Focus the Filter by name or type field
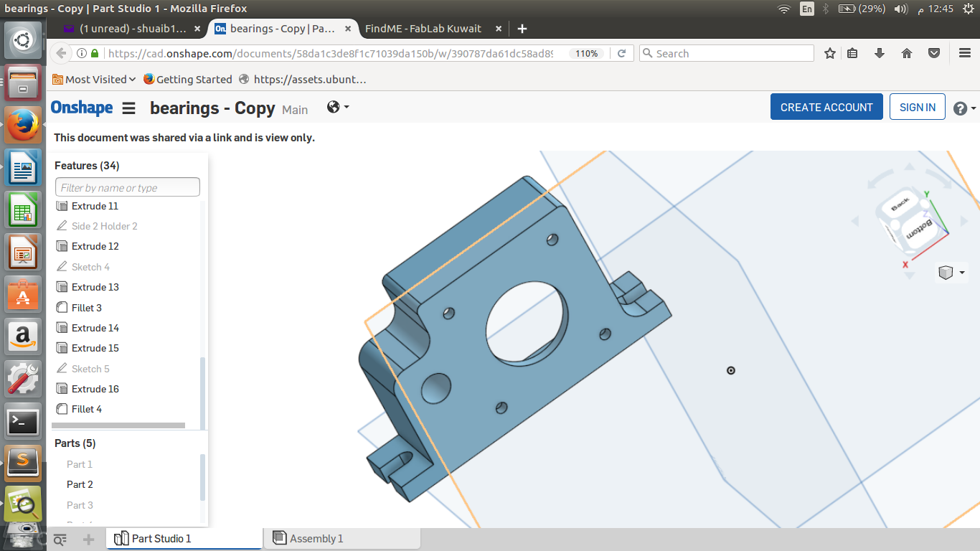The image size is (980, 551). tap(128, 187)
